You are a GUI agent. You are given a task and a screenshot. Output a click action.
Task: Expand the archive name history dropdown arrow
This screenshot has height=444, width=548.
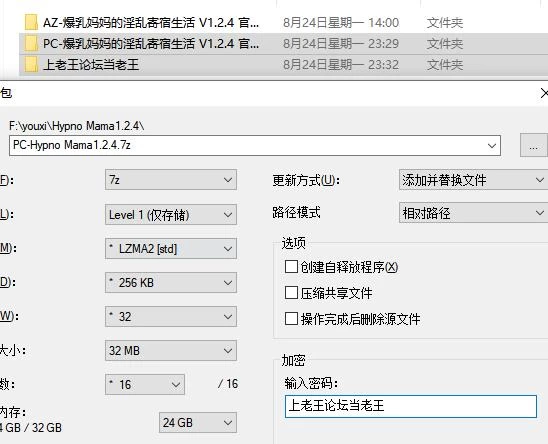[x=492, y=145]
